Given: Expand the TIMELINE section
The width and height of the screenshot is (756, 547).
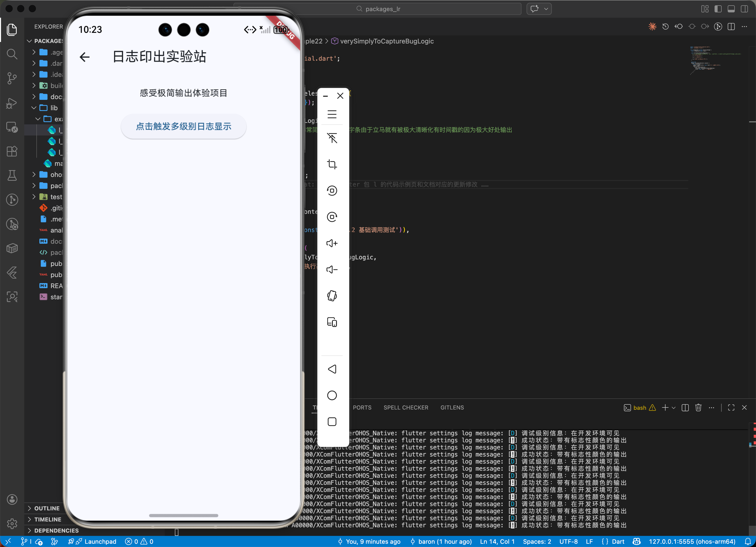Looking at the screenshot, I should pyautogui.click(x=48, y=519).
